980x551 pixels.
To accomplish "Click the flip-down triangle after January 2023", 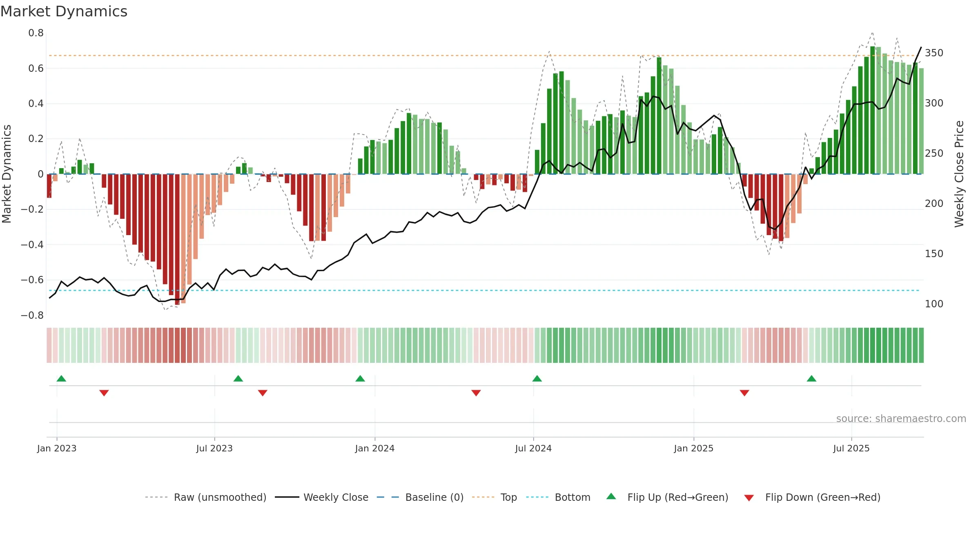I will (104, 393).
